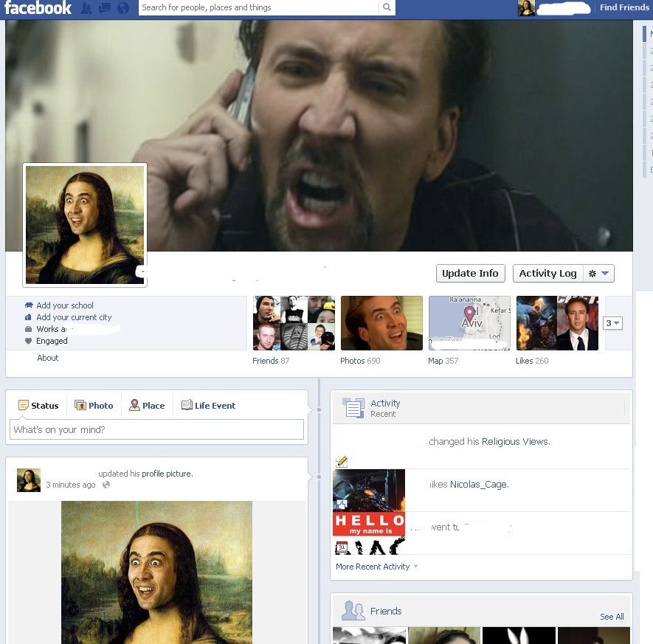Open the Friends 87 thumbnail collage
This screenshot has width=653, height=644.
pos(294,323)
